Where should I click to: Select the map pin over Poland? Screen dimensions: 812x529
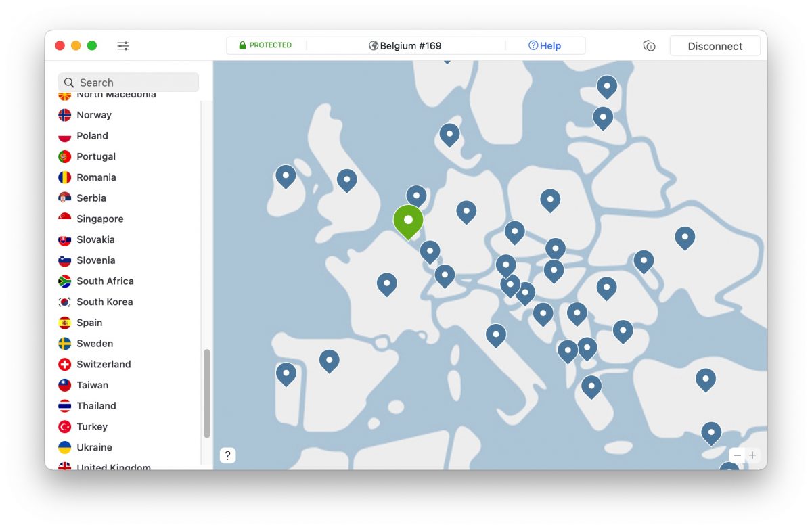[550, 201]
